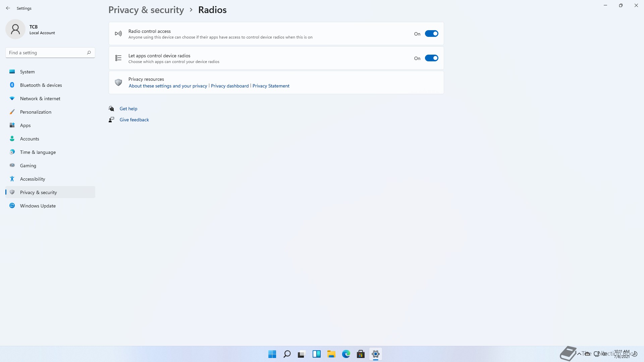The height and width of the screenshot is (362, 644).
Task: Click the Give feedback link
Action: pyautogui.click(x=134, y=120)
